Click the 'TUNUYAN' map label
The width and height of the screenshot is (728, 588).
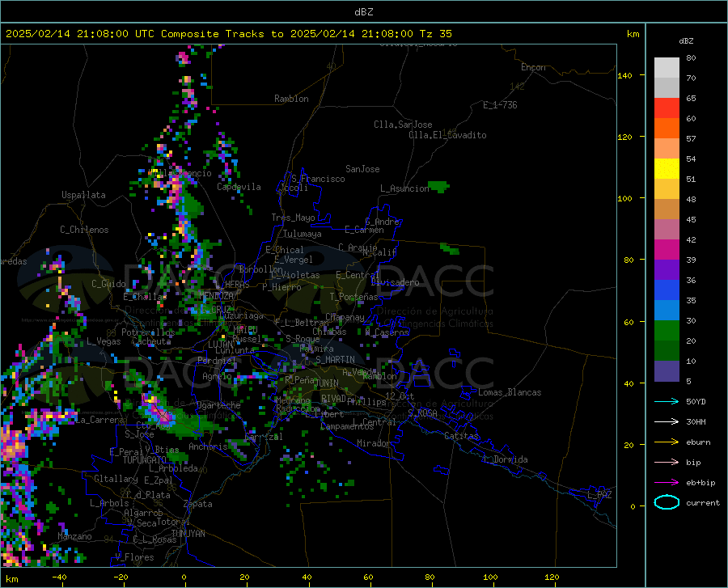[x=188, y=533]
